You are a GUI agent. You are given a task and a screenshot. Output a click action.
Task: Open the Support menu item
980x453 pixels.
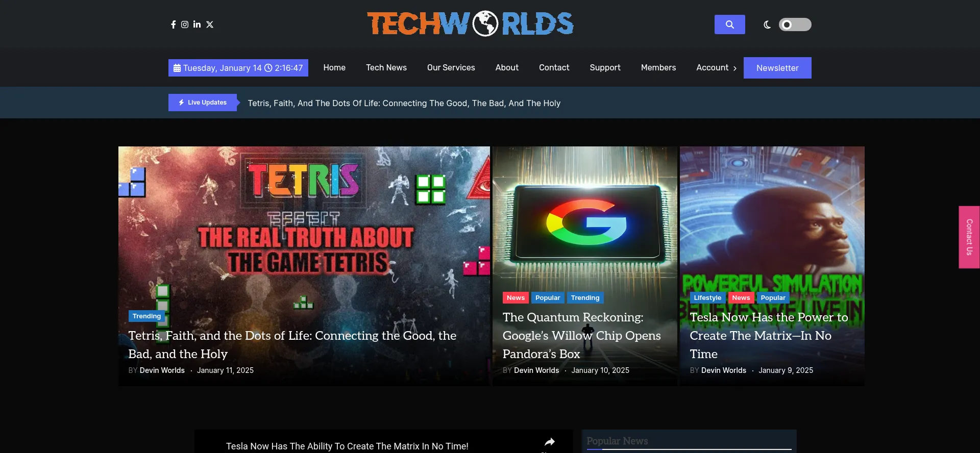tap(605, 67)
